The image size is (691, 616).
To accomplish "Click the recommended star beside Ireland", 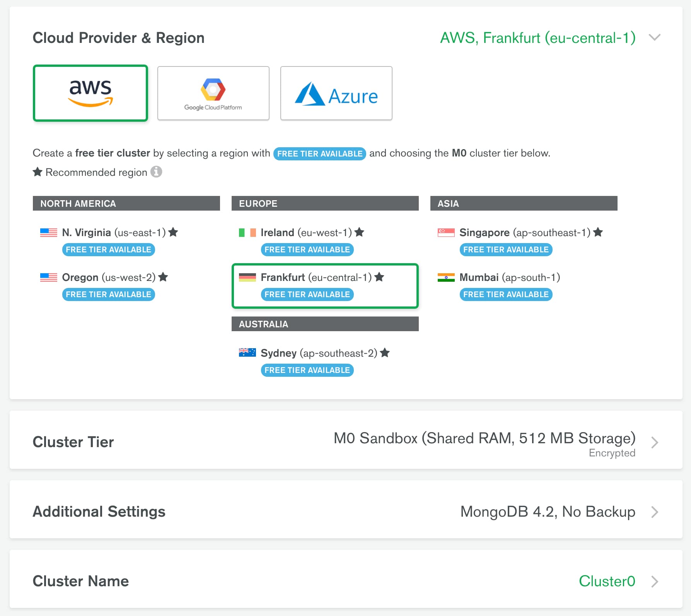I will 359,232.
